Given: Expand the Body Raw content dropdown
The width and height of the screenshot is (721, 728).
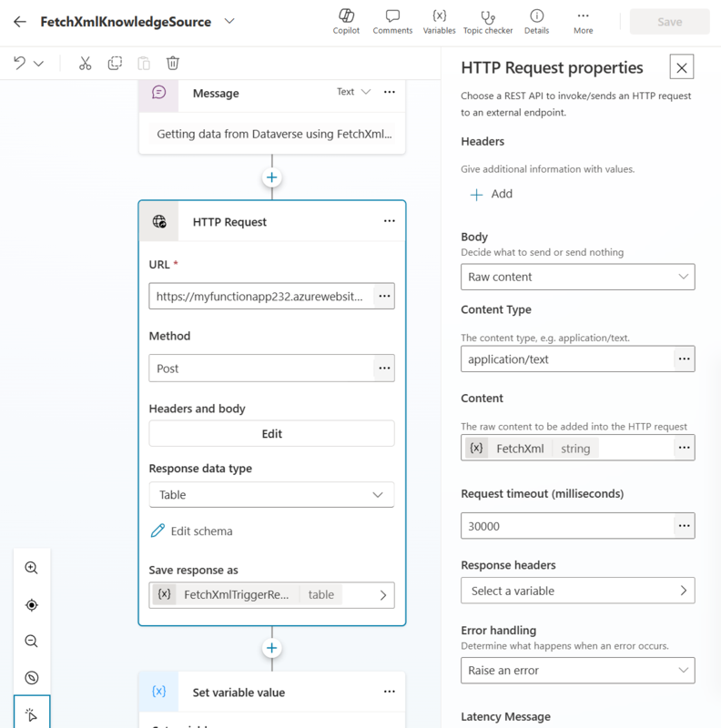Looking at the screenshot, I should coord(577,277).
